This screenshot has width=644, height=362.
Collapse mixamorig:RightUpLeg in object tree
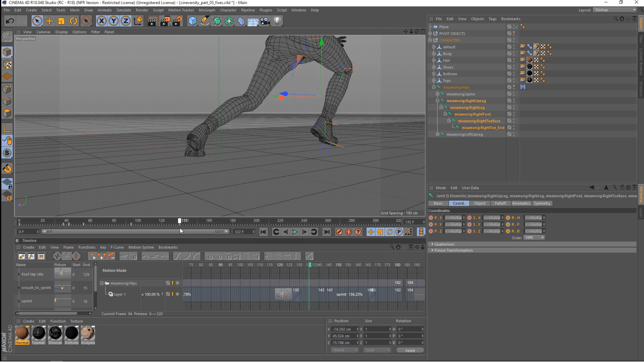438,101
